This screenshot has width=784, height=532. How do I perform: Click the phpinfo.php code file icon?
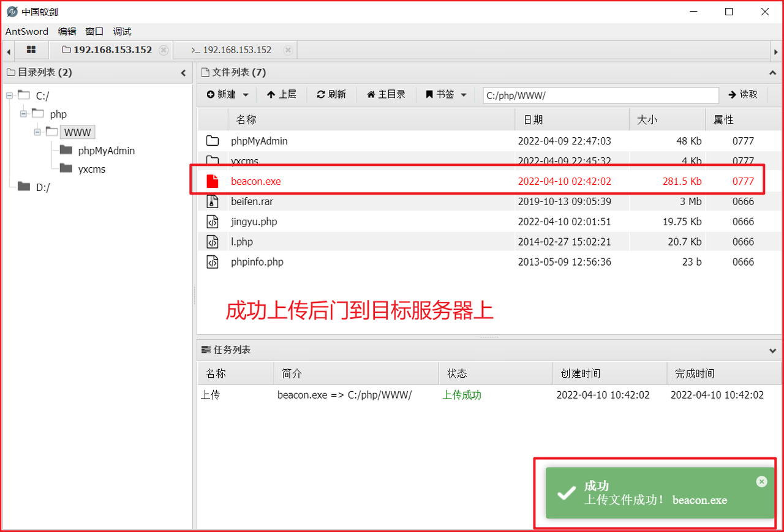(x=213, y=262)
